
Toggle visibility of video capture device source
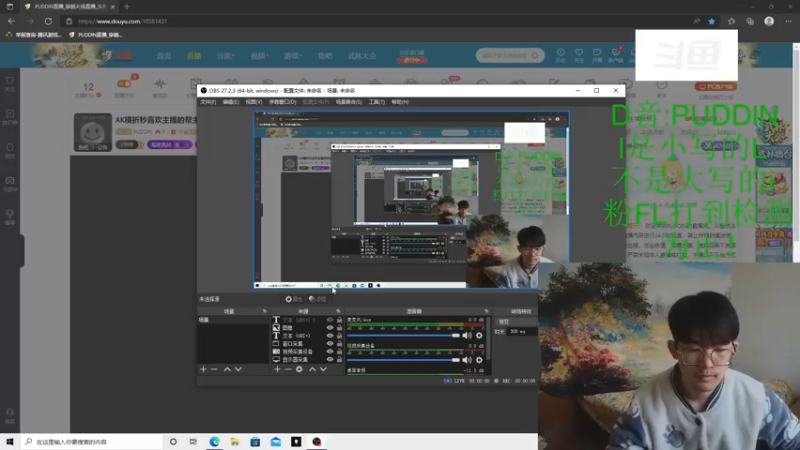tap(330, 352)
